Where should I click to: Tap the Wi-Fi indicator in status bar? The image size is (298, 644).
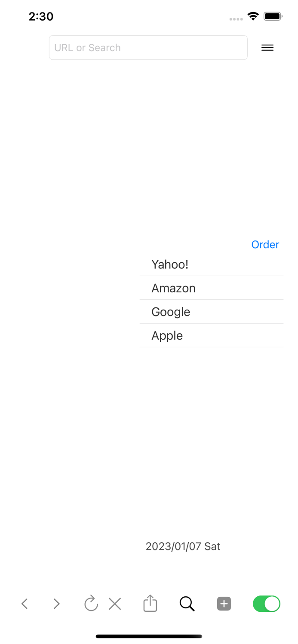253,16
